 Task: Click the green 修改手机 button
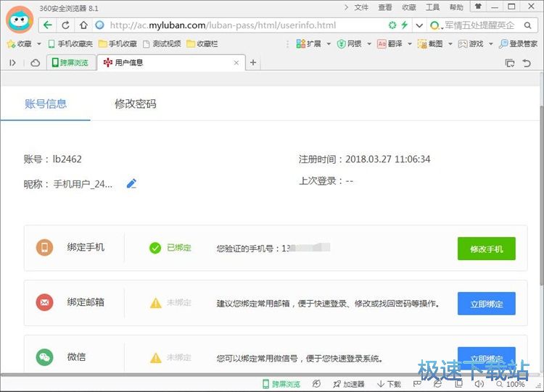click(487, 249)
